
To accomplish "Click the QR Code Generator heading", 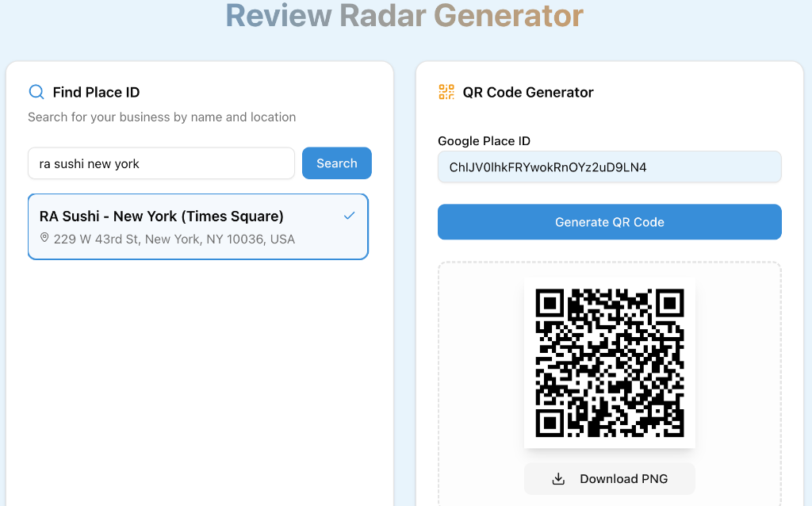I will [527, 92].
